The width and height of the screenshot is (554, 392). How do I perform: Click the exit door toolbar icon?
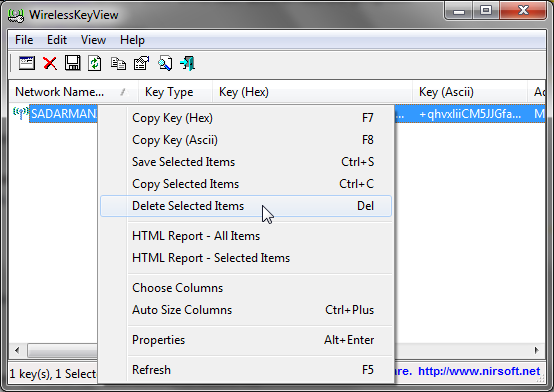click(x=188, y=64)
